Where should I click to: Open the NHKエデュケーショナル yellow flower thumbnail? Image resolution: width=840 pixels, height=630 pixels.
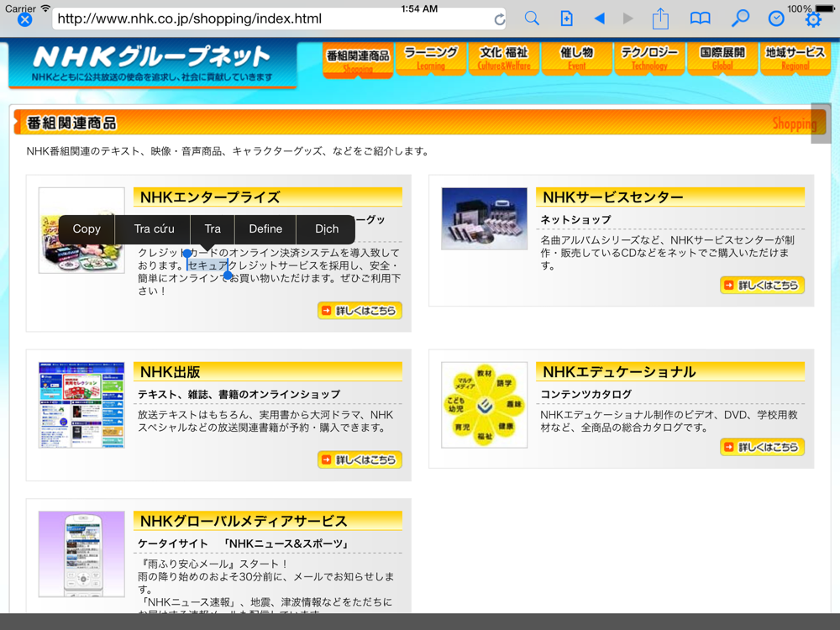pos(484,405)
